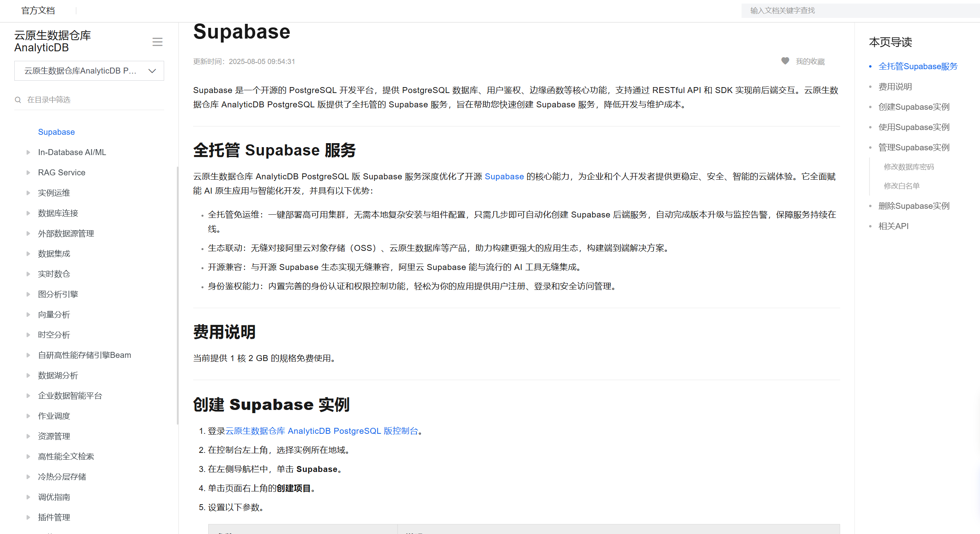Open the AnalyticDB product version dropdown
The height and width of the screenshot is (534, 980).
click(x=89, y=71)
